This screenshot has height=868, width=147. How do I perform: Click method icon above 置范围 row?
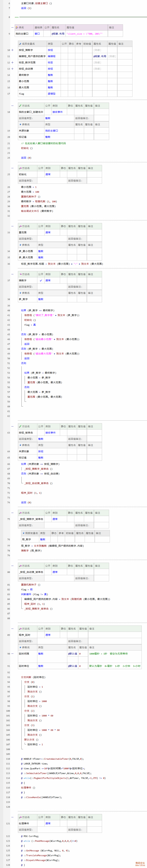coord(20,226)
